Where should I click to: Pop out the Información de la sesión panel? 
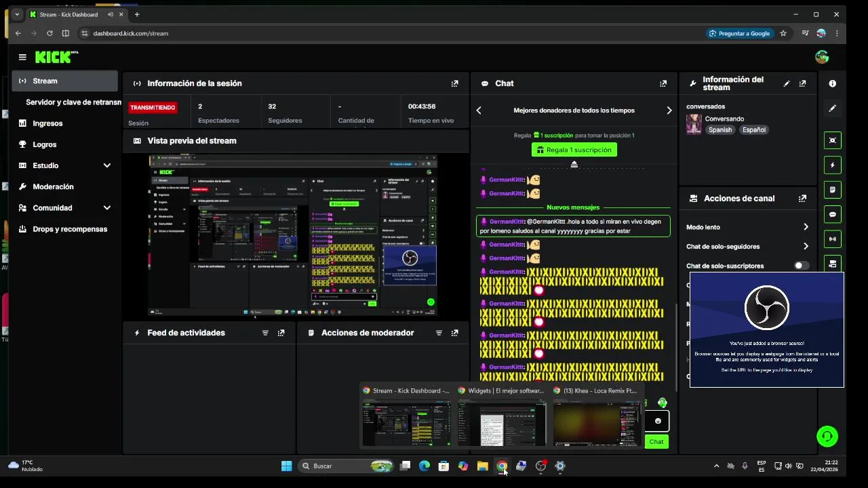[x=455, y=83]
